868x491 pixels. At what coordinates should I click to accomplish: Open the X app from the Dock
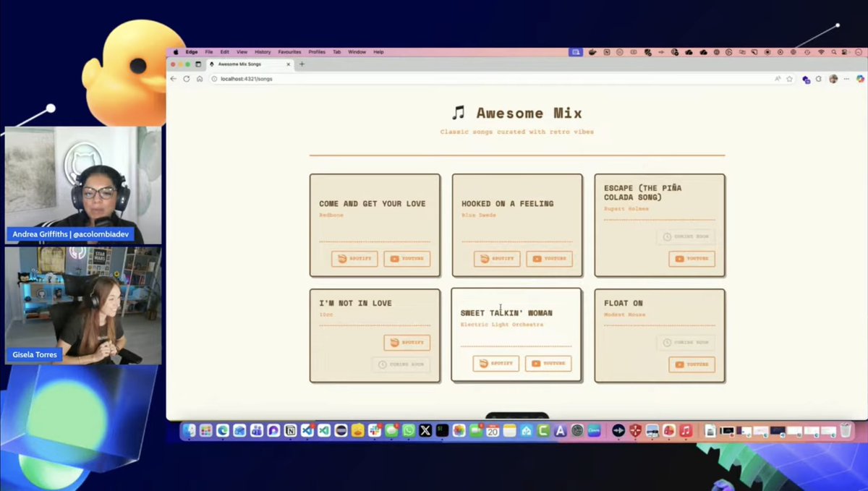coord(425,430)
